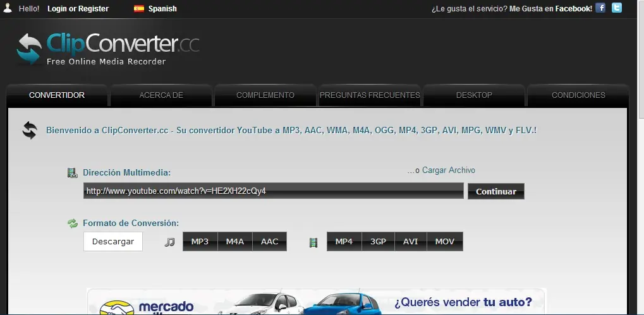
Task: Select the Descargar format option
Action: click(113, 242)
